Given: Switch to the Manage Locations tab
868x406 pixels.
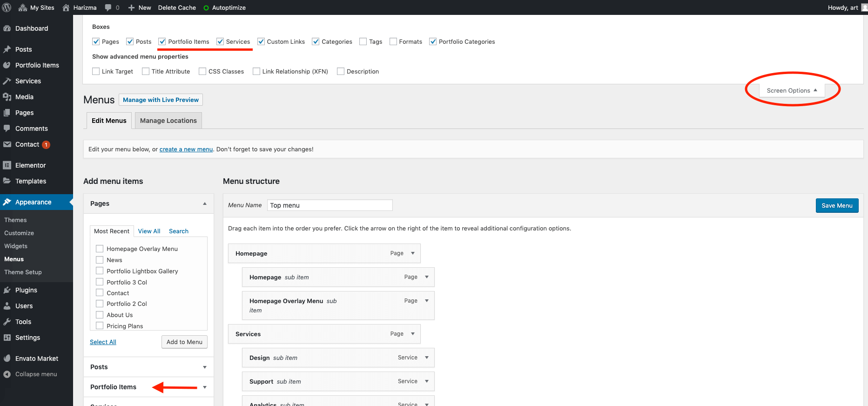Looking at the screenshot, I should click(168, 121).
